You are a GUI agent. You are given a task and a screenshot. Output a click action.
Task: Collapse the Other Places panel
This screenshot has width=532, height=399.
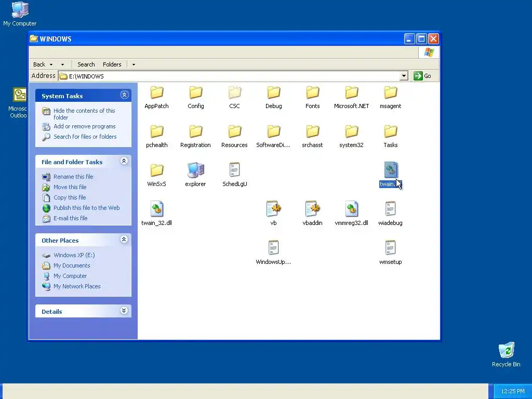tap(124, 240)
